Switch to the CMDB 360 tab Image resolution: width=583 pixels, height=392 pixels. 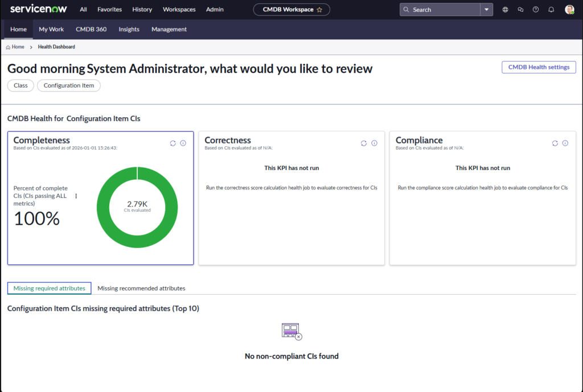point(91,29)
